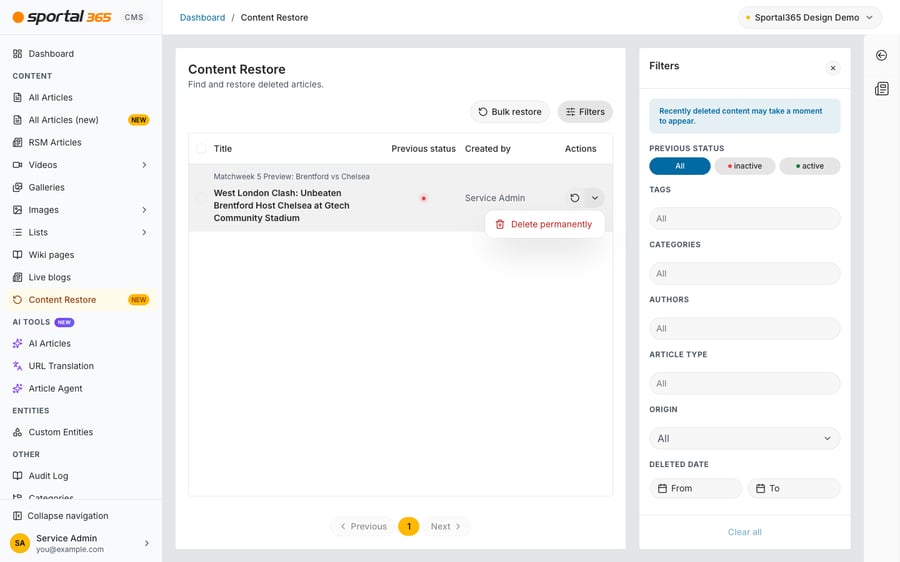The image size is (900, 562).
Task: Click the Title column header
Action: [223, 149]
